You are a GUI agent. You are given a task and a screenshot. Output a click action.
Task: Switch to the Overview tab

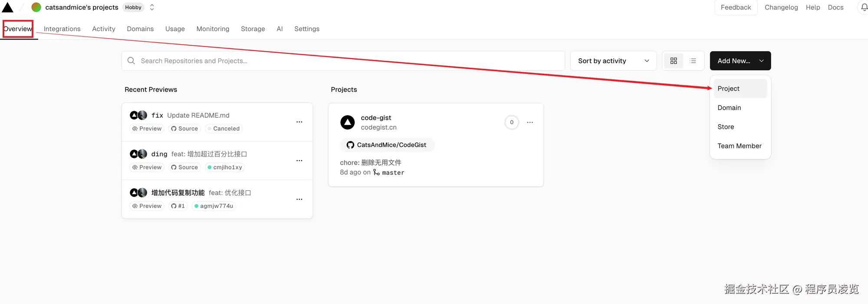[18, 29]
